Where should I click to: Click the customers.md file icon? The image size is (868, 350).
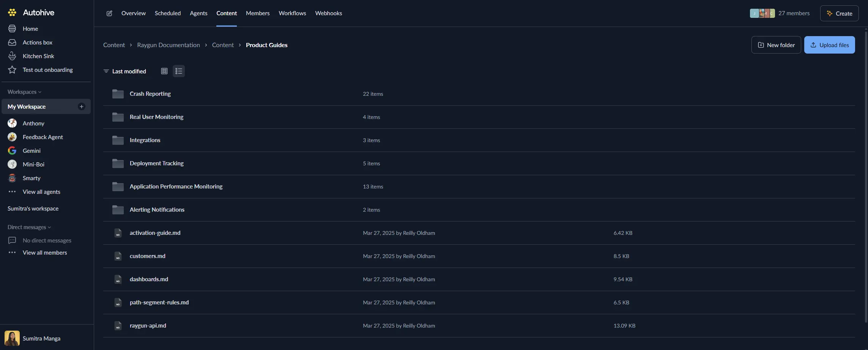[118, 256]
